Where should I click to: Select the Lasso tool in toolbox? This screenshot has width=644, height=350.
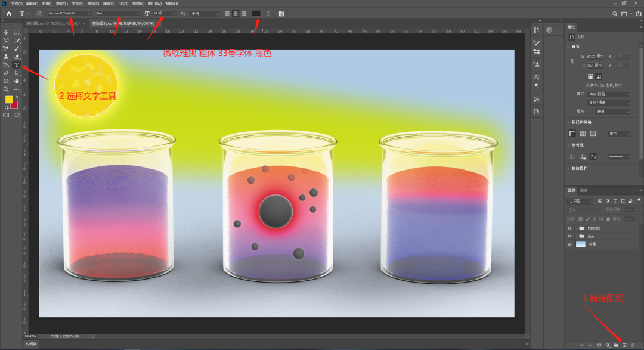pyautogui.click(x=6, y=41)
